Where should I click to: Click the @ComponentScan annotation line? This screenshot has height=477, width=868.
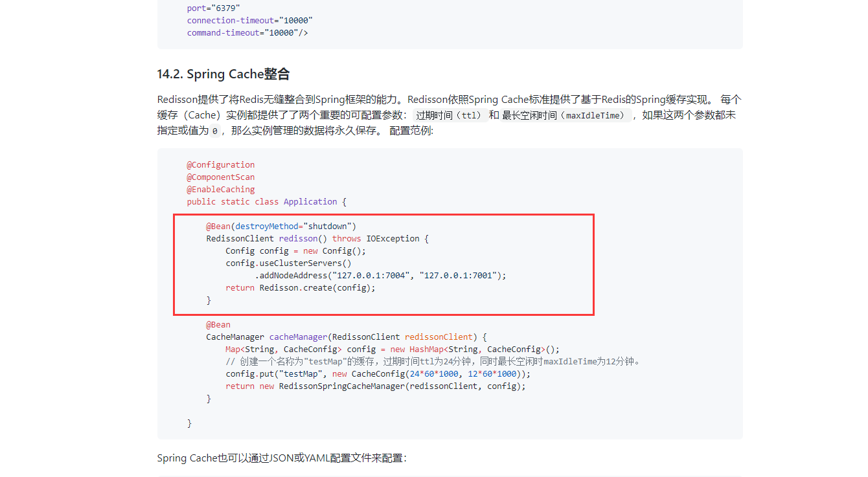tap(221, 177)
